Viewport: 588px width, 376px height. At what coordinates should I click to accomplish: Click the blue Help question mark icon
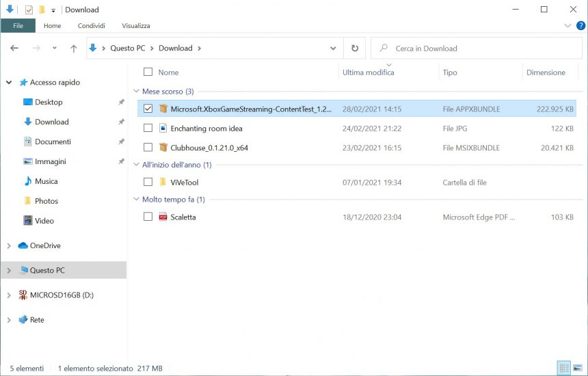[580, 25]
